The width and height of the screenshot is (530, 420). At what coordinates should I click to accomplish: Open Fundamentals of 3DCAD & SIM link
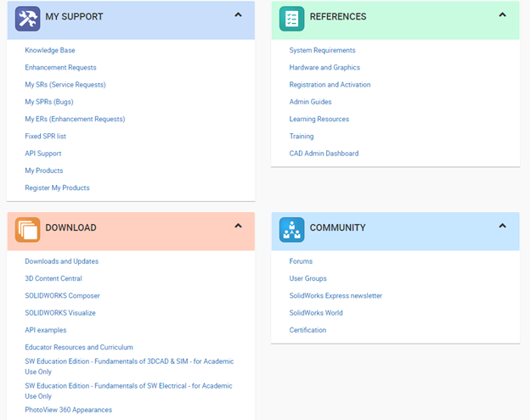[129, 367]
